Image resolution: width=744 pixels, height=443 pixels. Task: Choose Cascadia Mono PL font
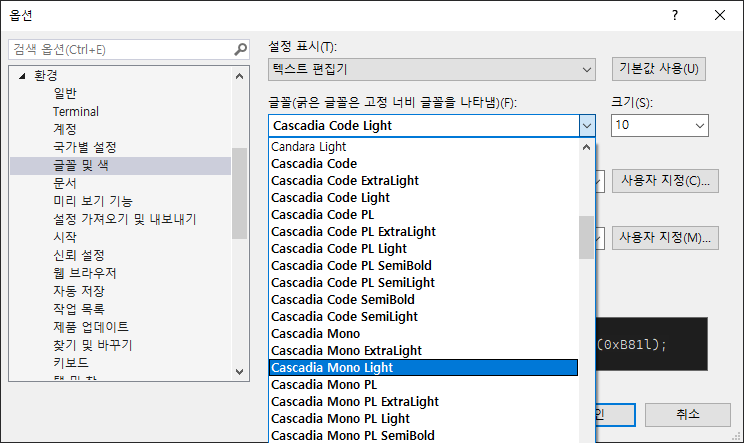[x=423, y=385]
